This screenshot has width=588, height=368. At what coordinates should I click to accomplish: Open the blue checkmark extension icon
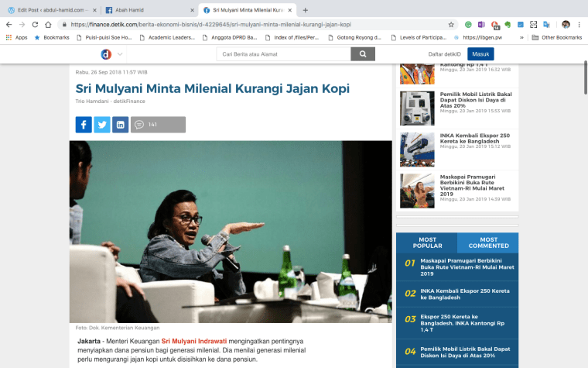coord(521,25)
